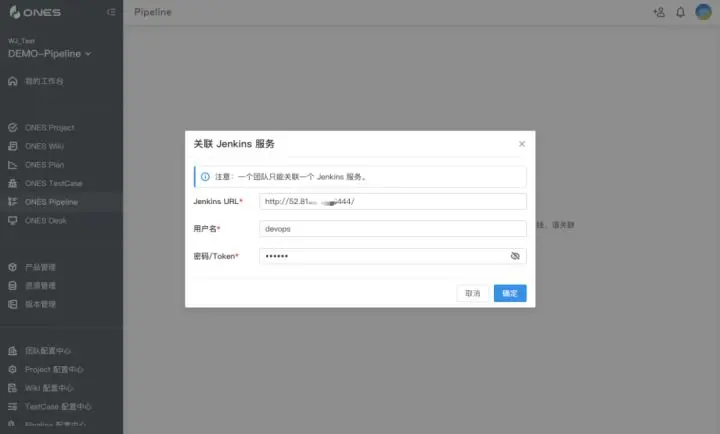Toggle password visibility with the eye icon
This screenshot has width=720, height=434.
click(515, 256)
